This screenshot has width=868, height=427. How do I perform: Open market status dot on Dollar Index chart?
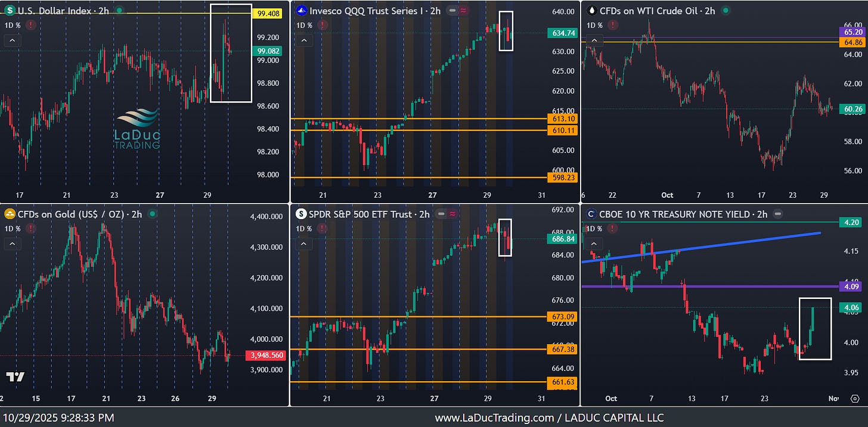120,11
